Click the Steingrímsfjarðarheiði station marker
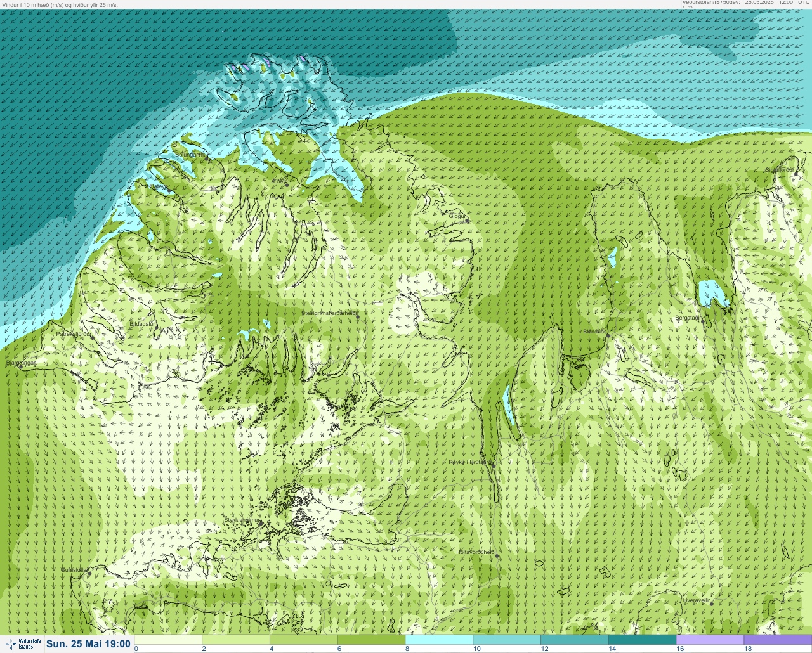Screen dimensions: 812x653 (358, 317)
